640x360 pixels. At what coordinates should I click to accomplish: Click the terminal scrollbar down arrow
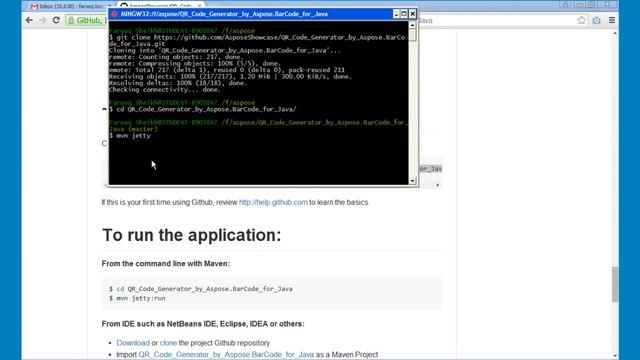[x=412, y=180]
